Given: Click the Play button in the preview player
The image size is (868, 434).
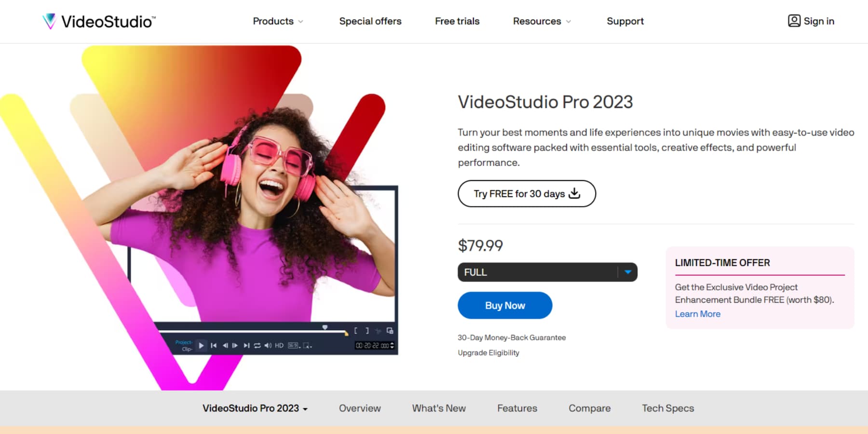Looking at the screenshot, I should [201, 345].
